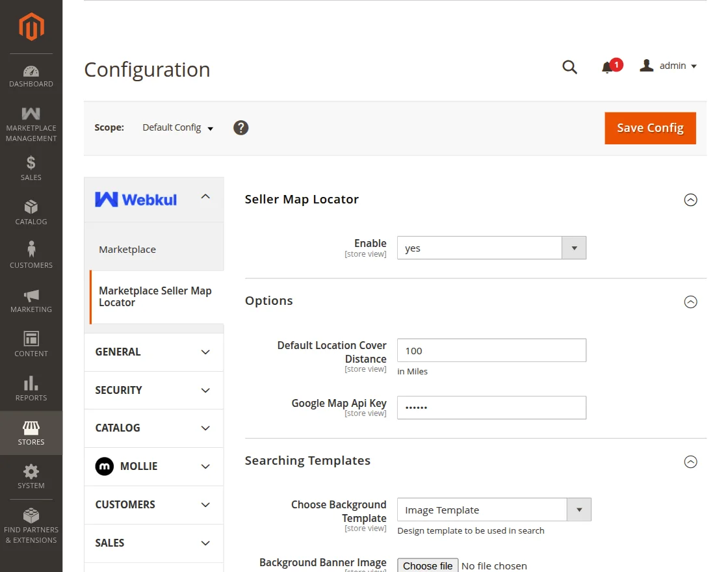Open the admin search magnifier
The height and width of the screenshot is (572, 728).
click(x=569, y=66)
